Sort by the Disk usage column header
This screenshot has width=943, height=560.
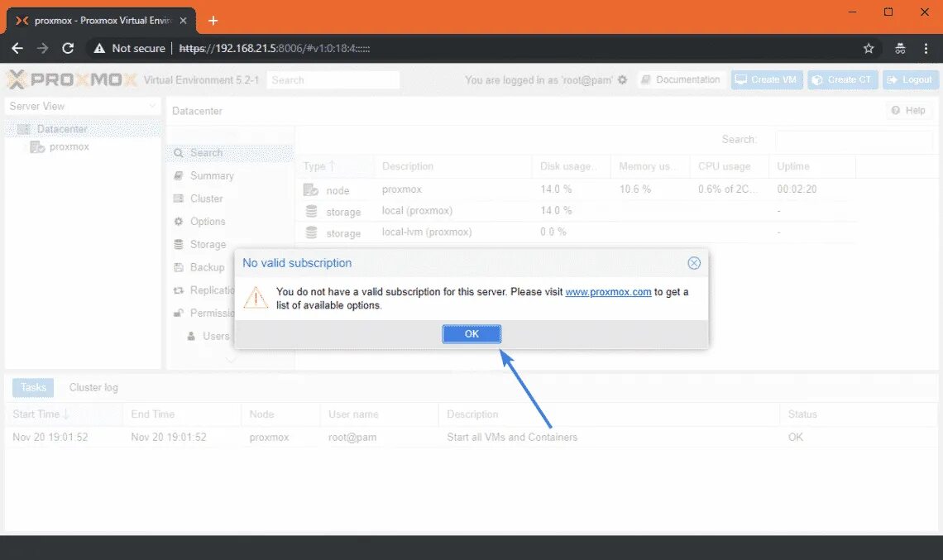(572, 166)
